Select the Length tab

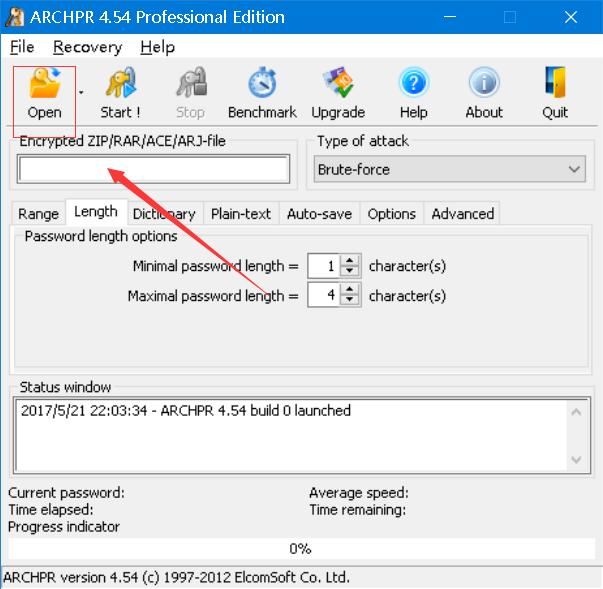[96, 212]
